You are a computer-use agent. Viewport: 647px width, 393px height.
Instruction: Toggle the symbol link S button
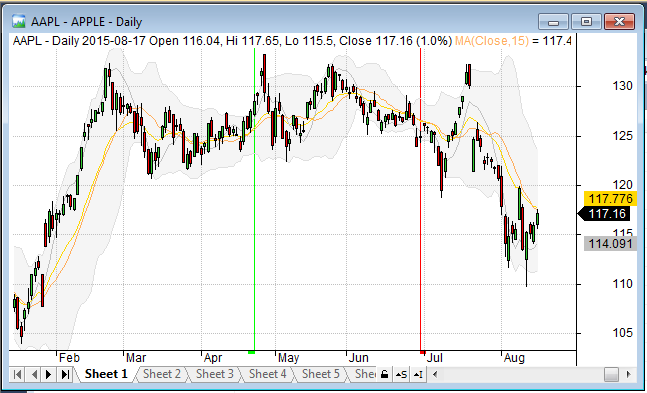coord(401,374)
